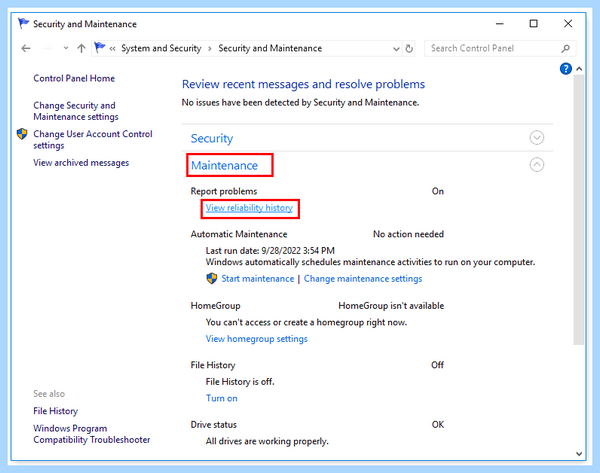This screenshot has width=600, height=473.
Task: Turn on File History
Action: pos(222,398)
